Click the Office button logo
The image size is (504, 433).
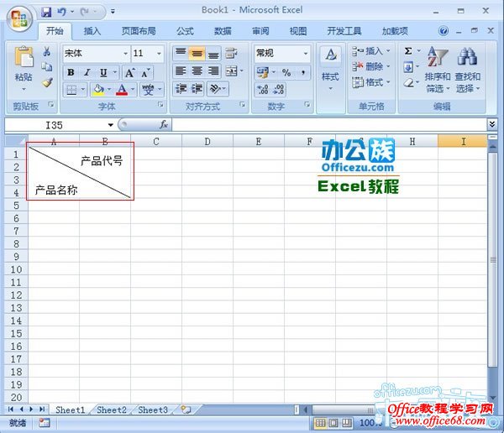point(19,18)
